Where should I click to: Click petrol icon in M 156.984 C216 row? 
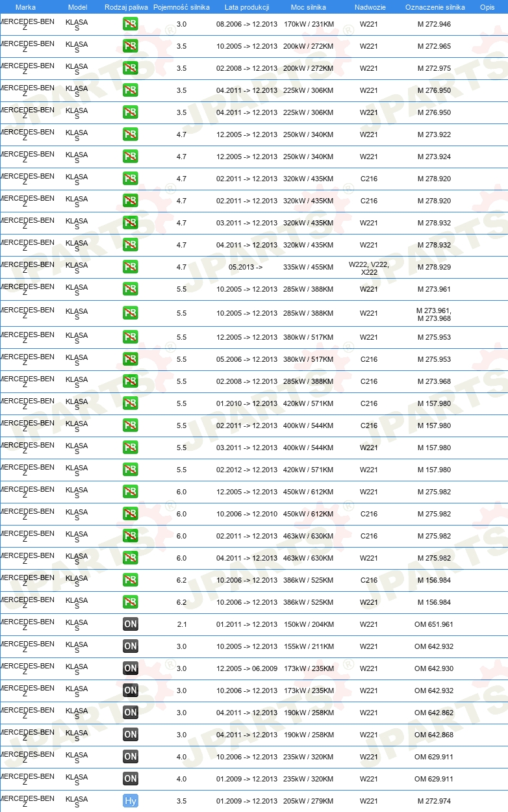coord(130,581)
